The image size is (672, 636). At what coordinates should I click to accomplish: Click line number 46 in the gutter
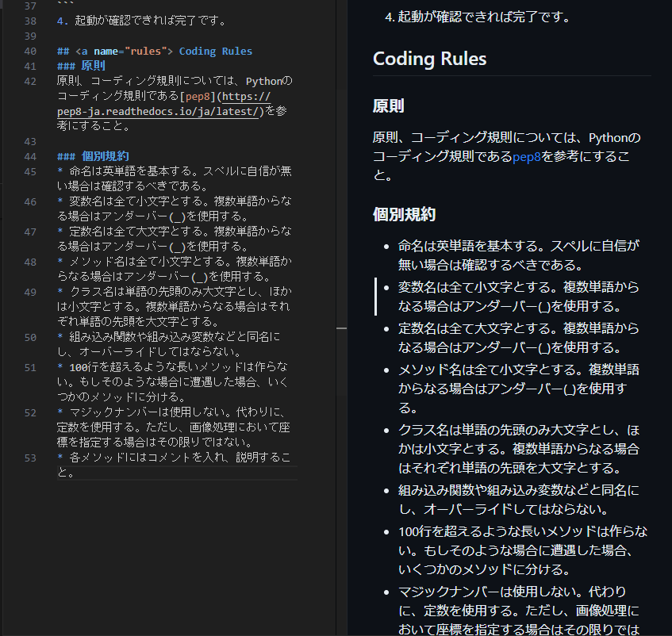click(30, 201)
